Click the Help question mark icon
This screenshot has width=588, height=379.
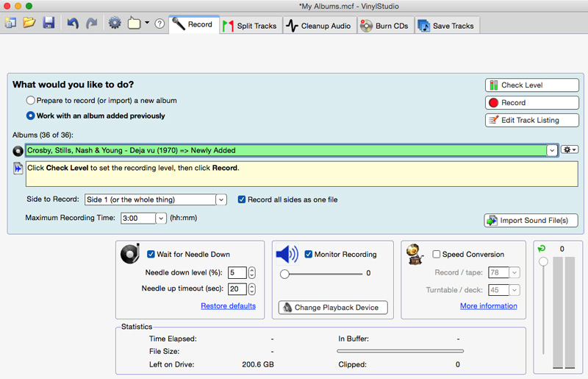pos(159,24)
